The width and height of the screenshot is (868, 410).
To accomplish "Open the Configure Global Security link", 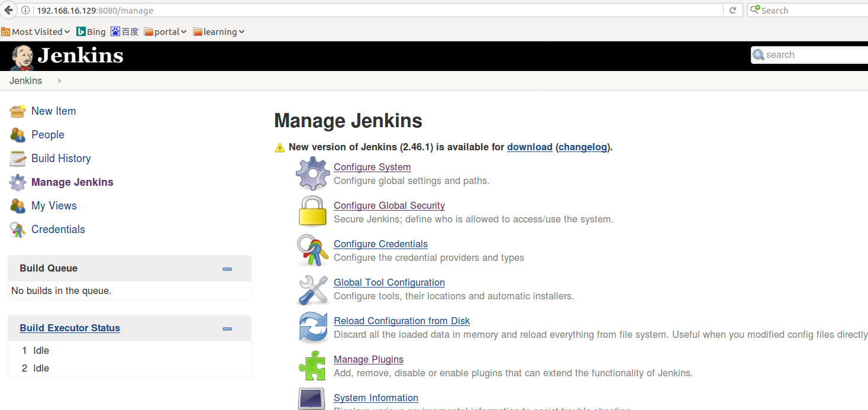I will point(389,206).
